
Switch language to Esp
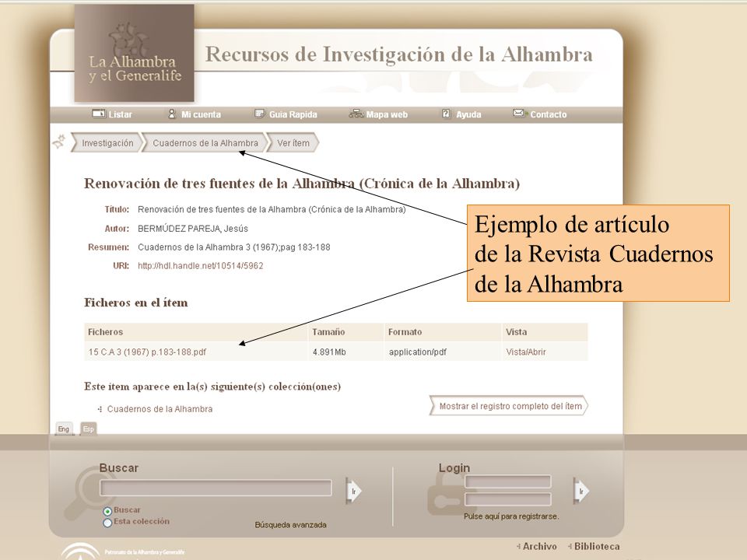(89, 429)
